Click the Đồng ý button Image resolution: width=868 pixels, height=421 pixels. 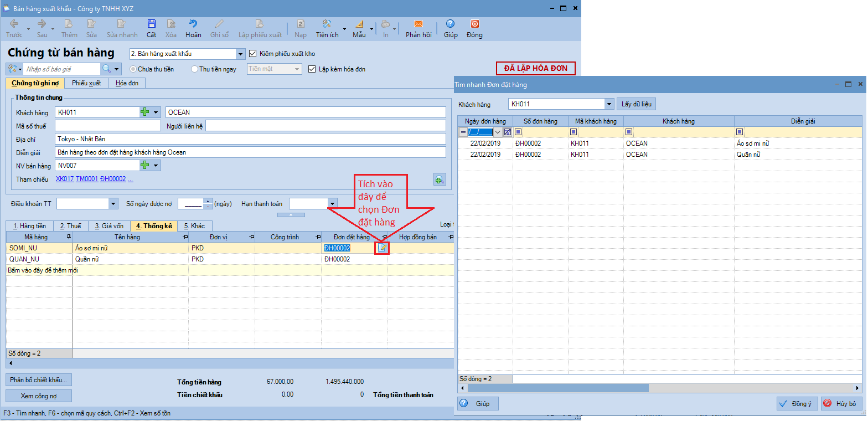(x=797, y=404)
